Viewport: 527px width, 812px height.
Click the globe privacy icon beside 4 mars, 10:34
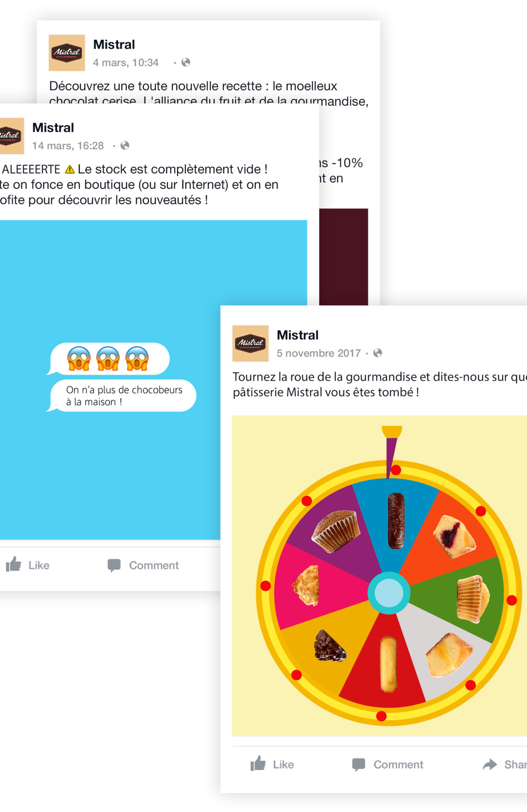tap(186, 62)
